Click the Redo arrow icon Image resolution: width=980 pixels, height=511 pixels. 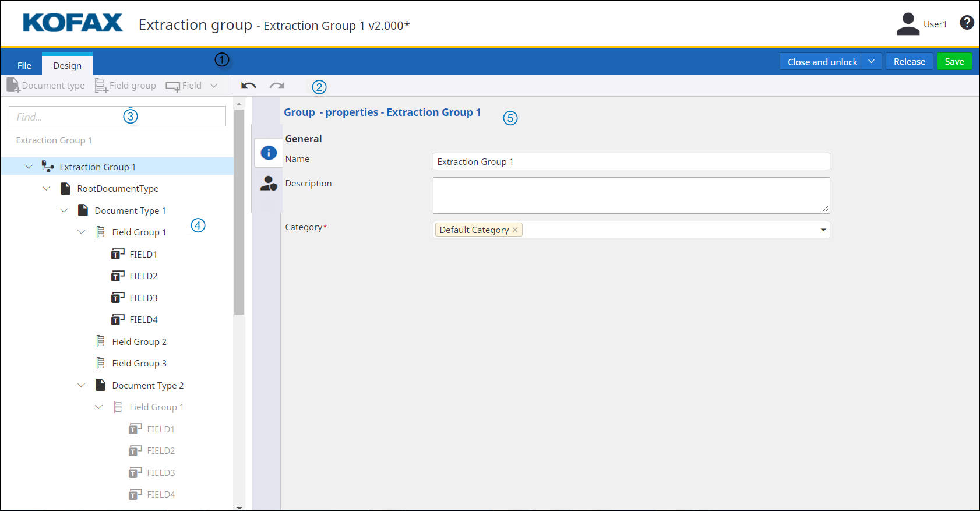tap(277, 86)
